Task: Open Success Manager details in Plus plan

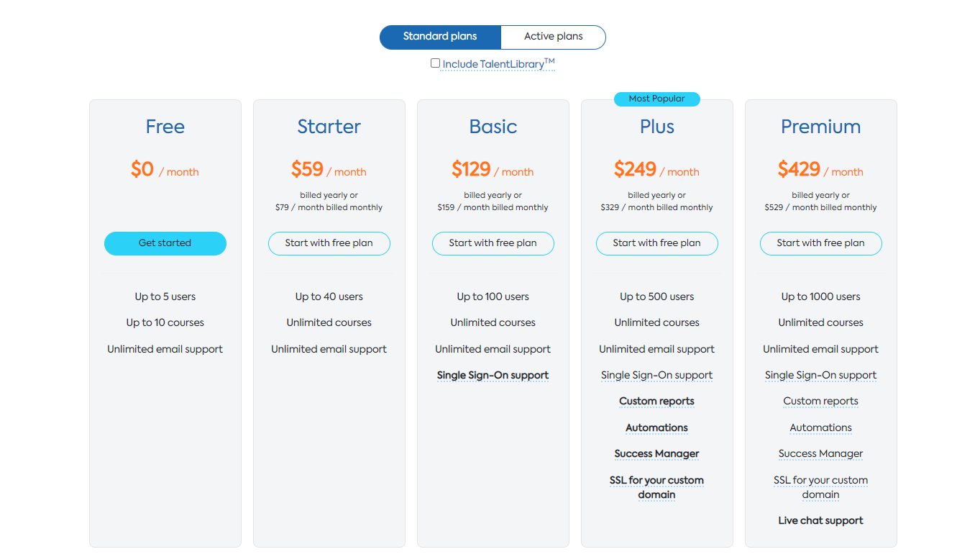Action: coord(656,453)
